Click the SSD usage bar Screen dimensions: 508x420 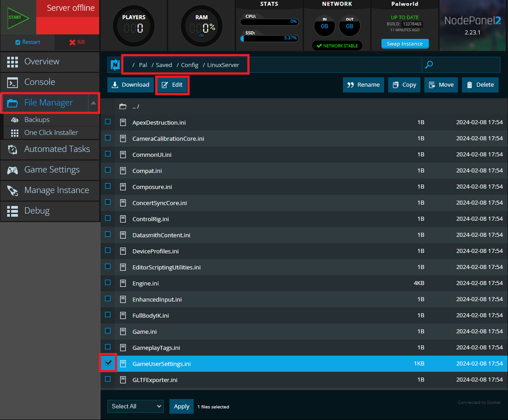(x=269, y=38)
